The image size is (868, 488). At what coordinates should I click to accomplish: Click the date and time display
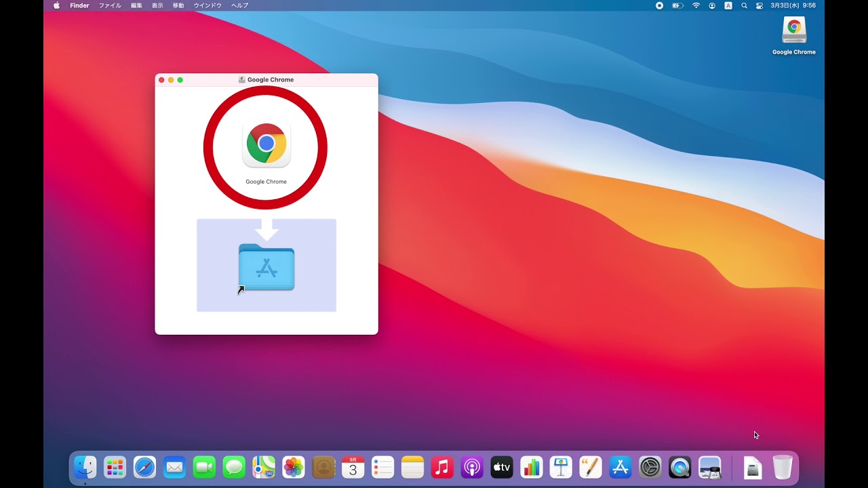[793, 5]
